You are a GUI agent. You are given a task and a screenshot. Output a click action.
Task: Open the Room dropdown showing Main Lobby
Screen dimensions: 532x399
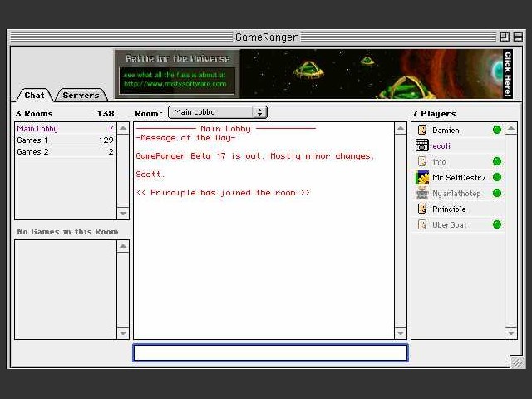tap(218, 112)
